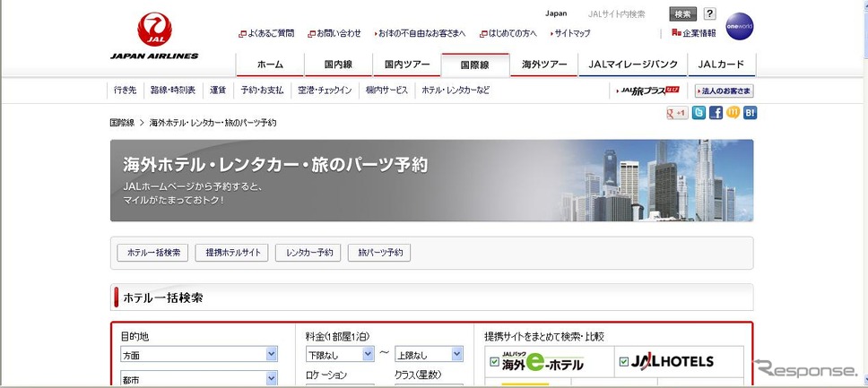Click the 海外e-ホテル logo

542,362
